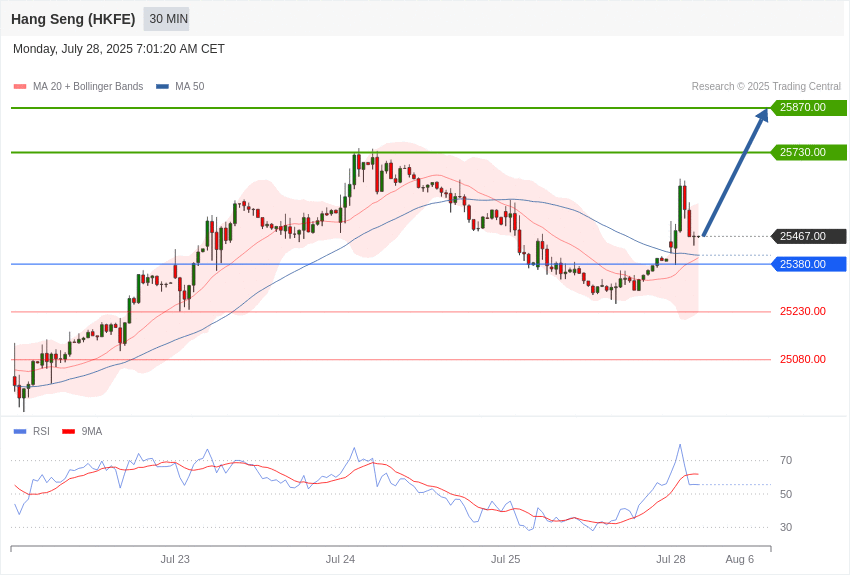Click the MA 20 + Bollinger Bands legend swatch
The height and width of the screenshot is (576, 850).
click(x=20, y=87)
